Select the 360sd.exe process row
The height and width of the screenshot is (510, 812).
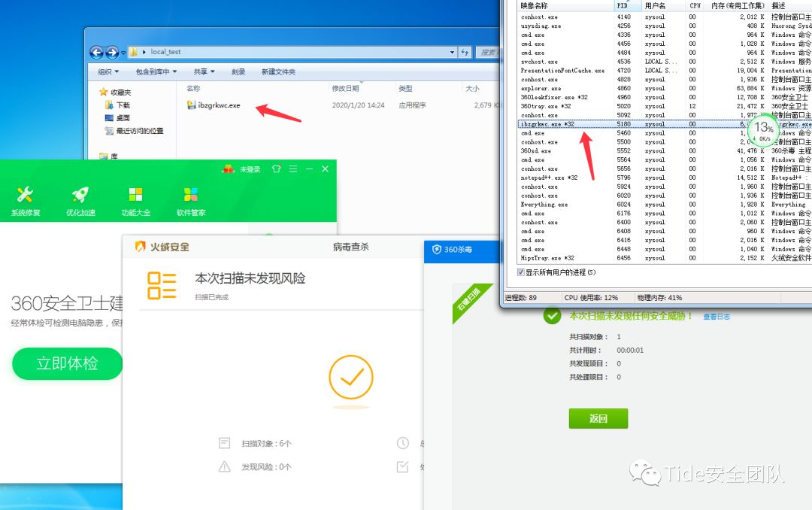coord(665,151)
